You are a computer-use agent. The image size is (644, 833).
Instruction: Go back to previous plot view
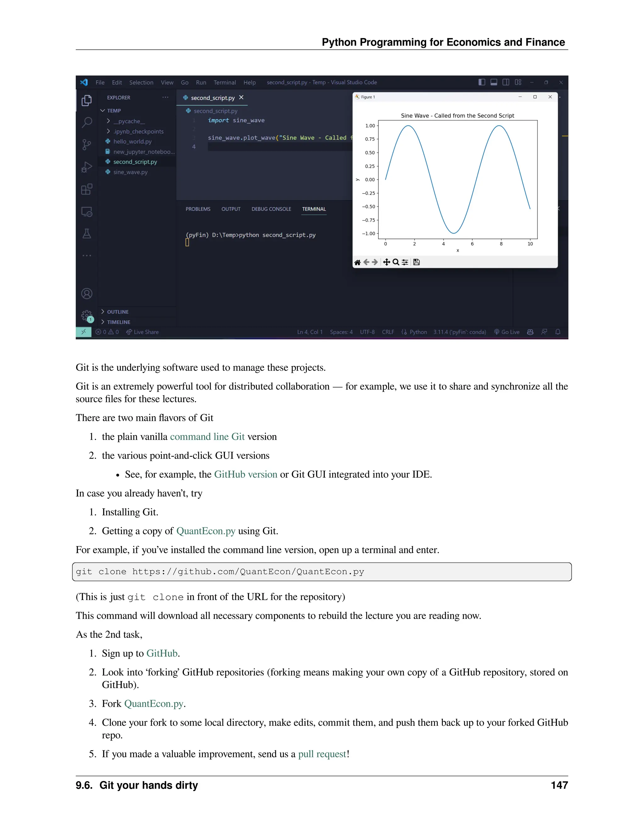(x=366, y=262)
